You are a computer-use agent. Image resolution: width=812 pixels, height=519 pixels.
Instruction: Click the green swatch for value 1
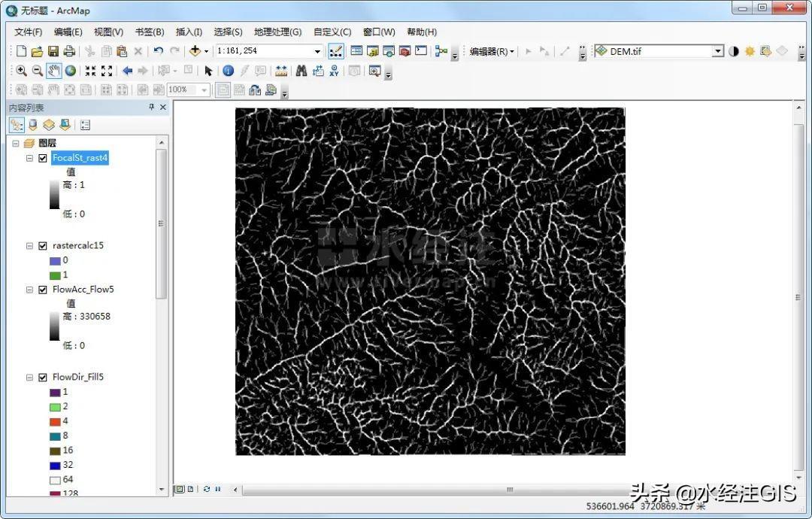[55, 275]
